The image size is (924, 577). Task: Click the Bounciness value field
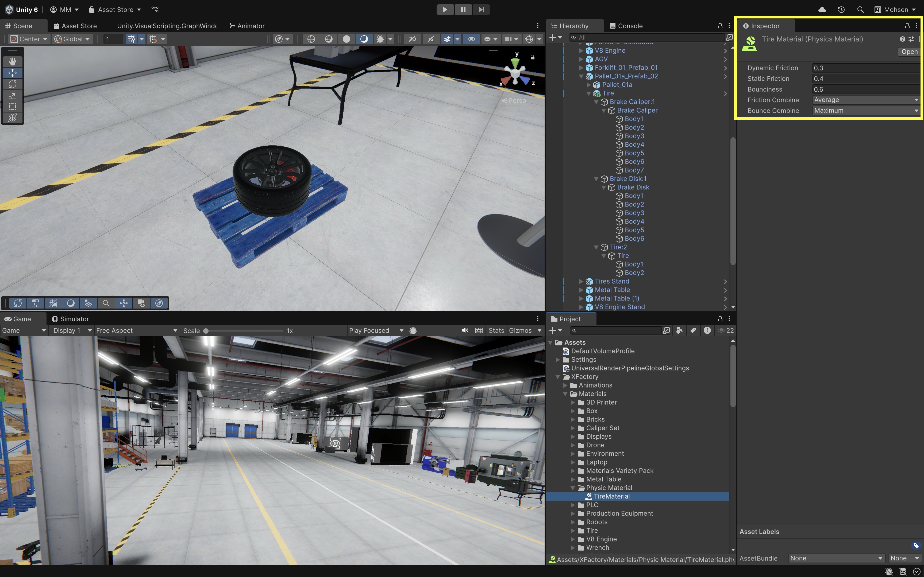coord(865,89)
